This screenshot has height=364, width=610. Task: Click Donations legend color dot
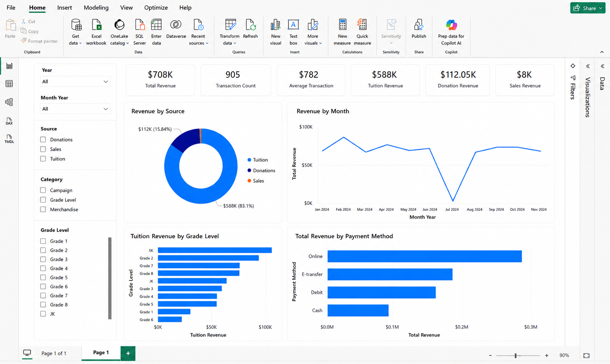(x=249, y=171)
